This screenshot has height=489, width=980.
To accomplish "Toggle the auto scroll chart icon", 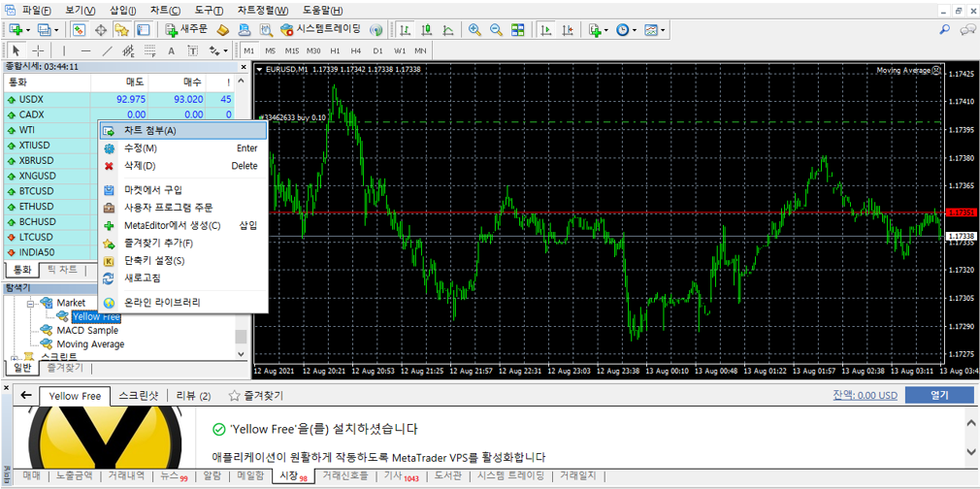I will click(x=546, y=29).
